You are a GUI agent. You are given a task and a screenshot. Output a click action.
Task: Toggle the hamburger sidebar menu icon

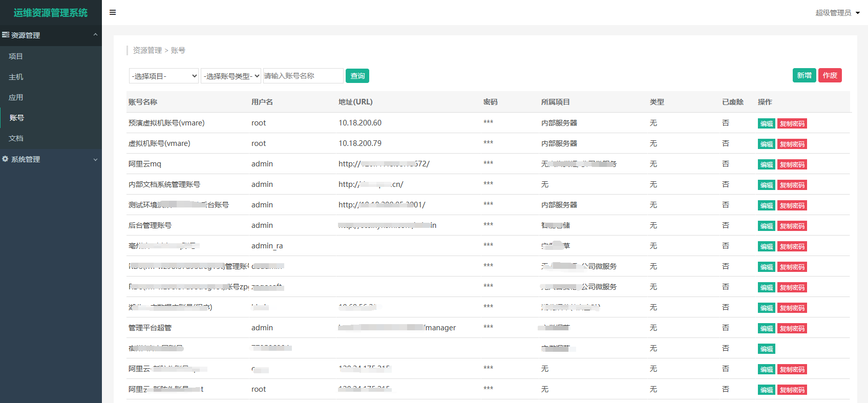pos(113,12)
